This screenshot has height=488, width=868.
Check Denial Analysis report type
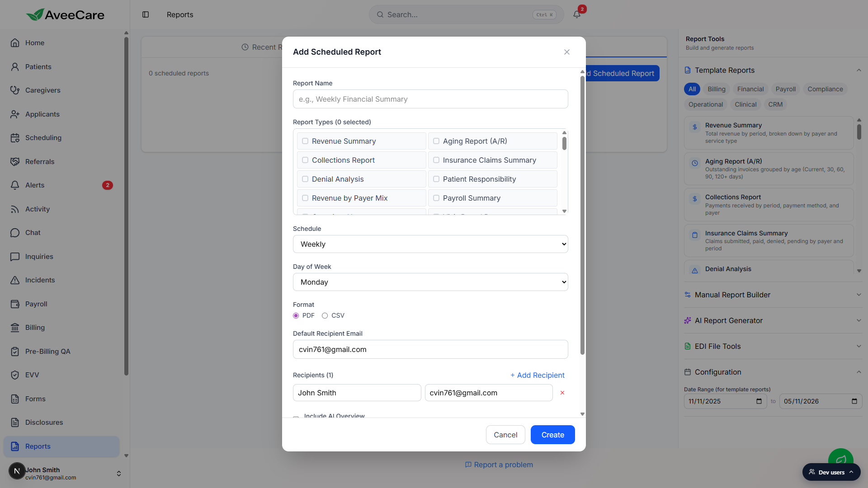click(305, 179)
